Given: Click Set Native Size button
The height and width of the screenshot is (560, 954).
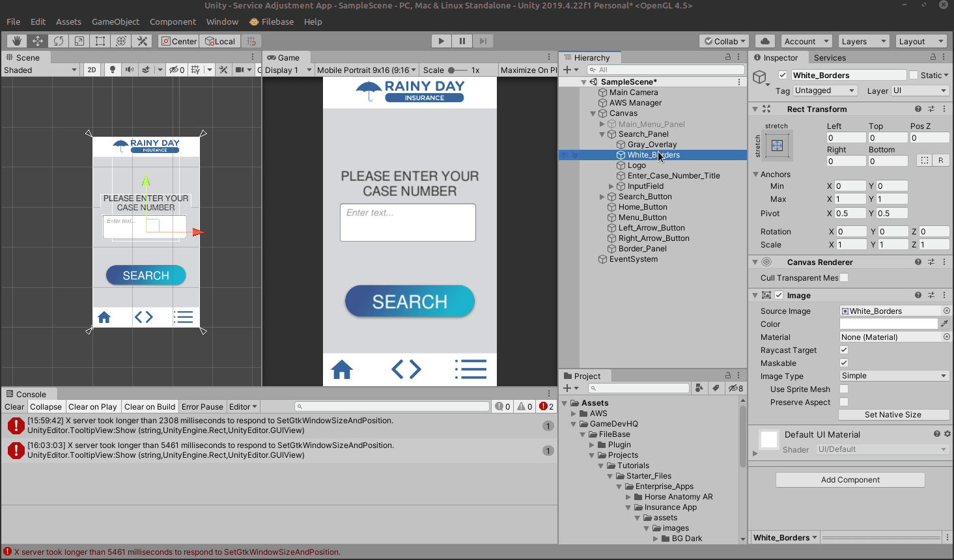Looking at the screenshot, I should coord(893,415).
